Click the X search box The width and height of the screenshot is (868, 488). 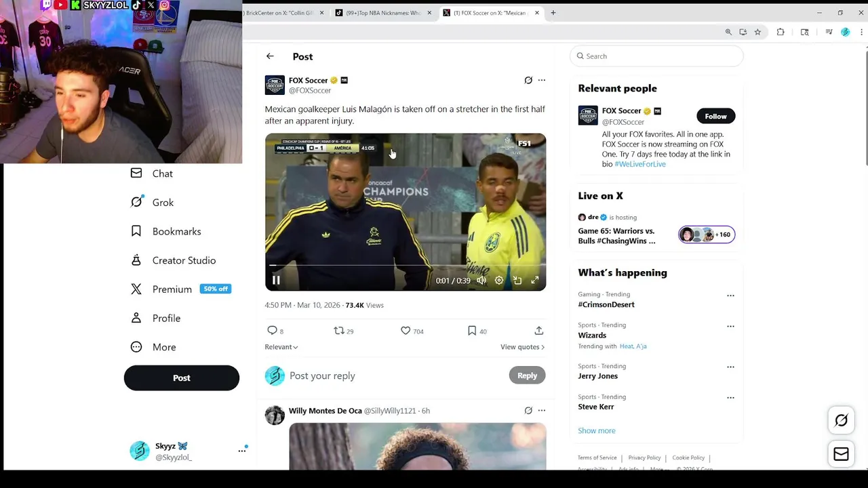click(656, 56)
